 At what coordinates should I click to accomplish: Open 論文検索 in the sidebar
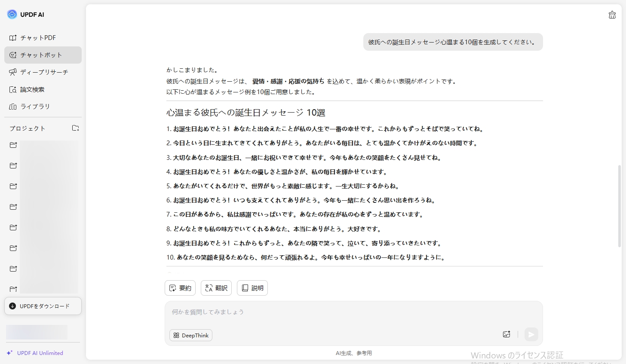pyautogui.click(x=43, y=89)
